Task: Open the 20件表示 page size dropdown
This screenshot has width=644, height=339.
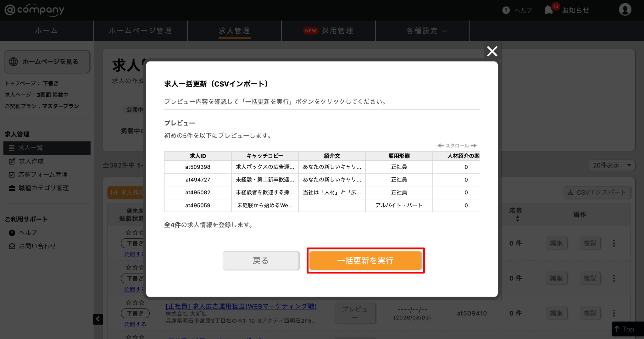Action: pyautogui.click(x=612, y=165)
